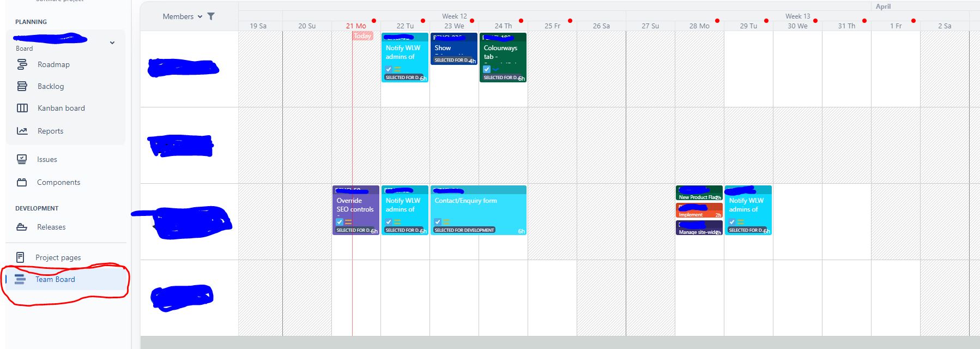Image resolution: width=980 pixels, height=349 pixels.
Task: Open Releases under Development
Action: 51,227
